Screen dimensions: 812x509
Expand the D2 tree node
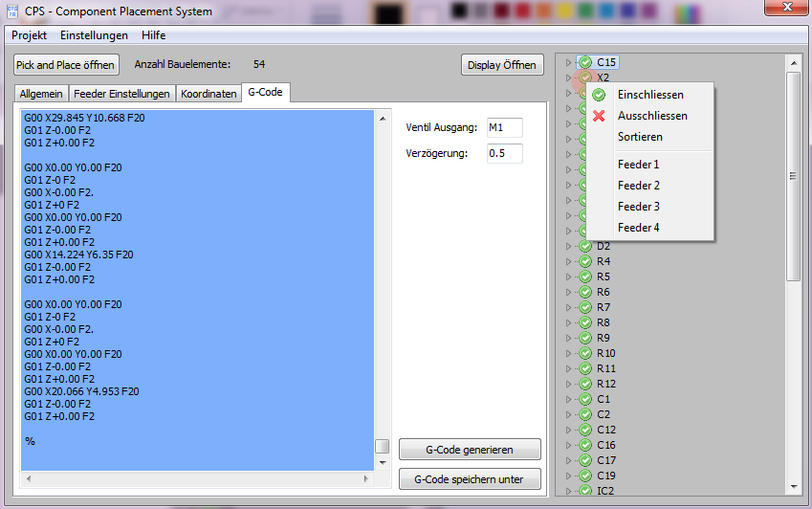[x=568, y=246]
